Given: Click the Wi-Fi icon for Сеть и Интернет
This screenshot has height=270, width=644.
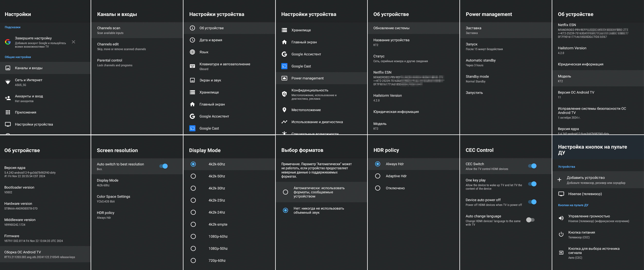Looking at the screenshot, I should coord(8,82).
